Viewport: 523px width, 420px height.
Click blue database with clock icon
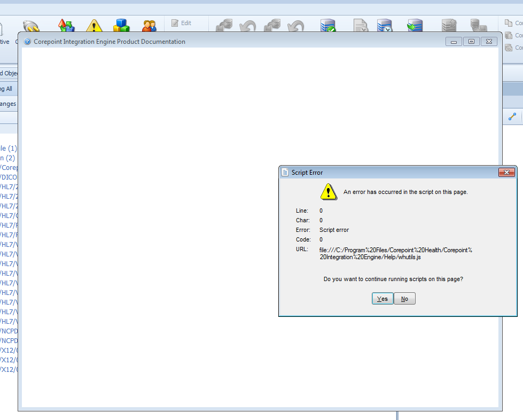[x=385, y=26]
